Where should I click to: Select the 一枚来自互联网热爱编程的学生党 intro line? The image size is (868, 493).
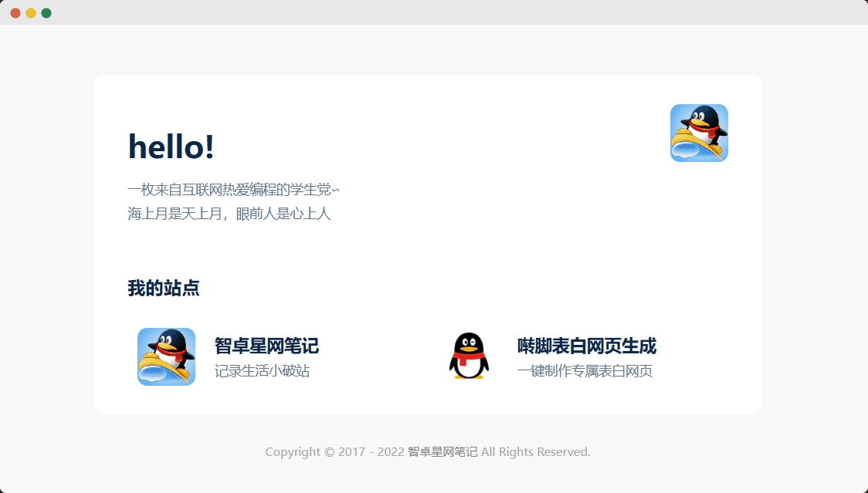coord(233,189)
